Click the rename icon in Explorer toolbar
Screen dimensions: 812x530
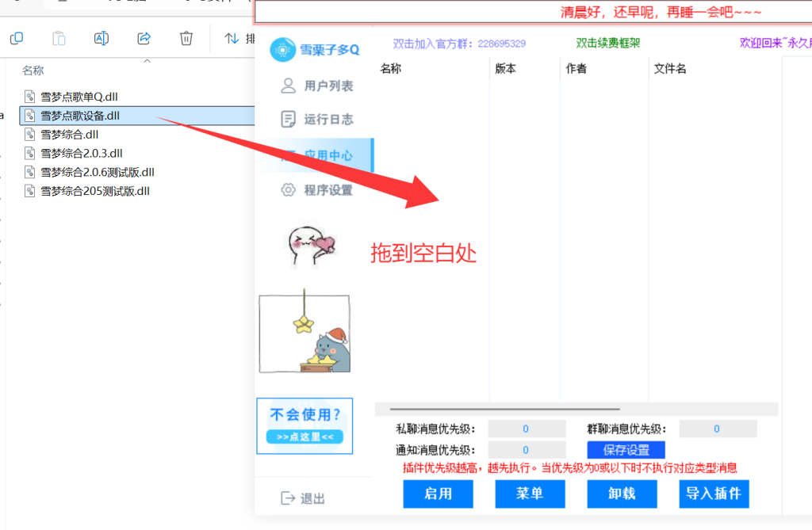(101, 38)
